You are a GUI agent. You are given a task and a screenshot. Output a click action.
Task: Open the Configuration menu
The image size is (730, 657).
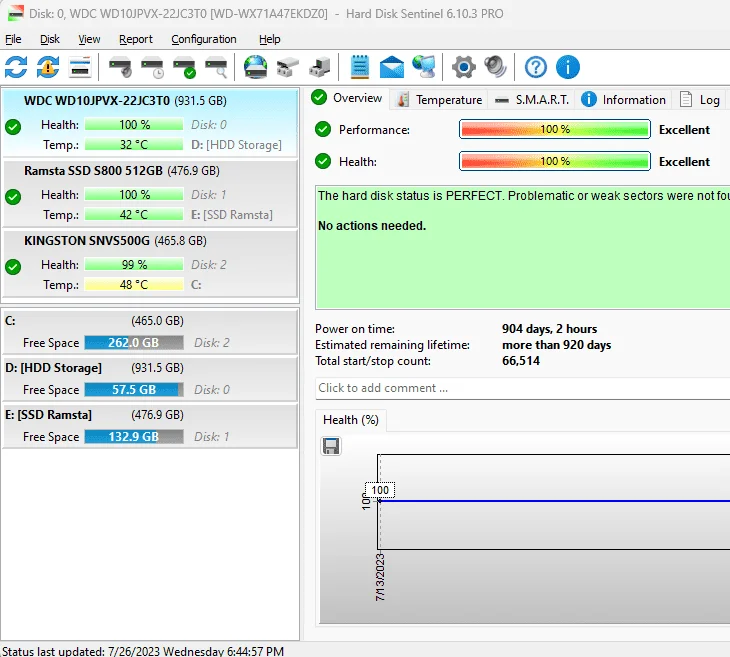tap(204, 39)
